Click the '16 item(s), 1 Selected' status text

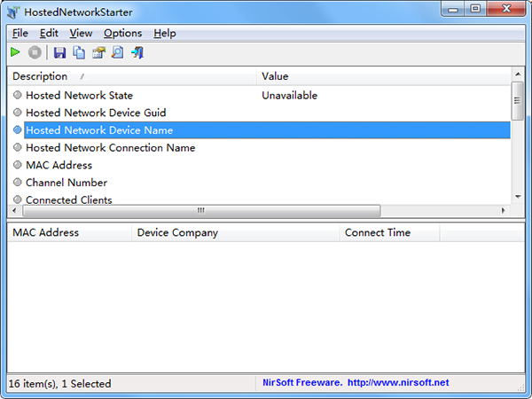pos(59,383)
